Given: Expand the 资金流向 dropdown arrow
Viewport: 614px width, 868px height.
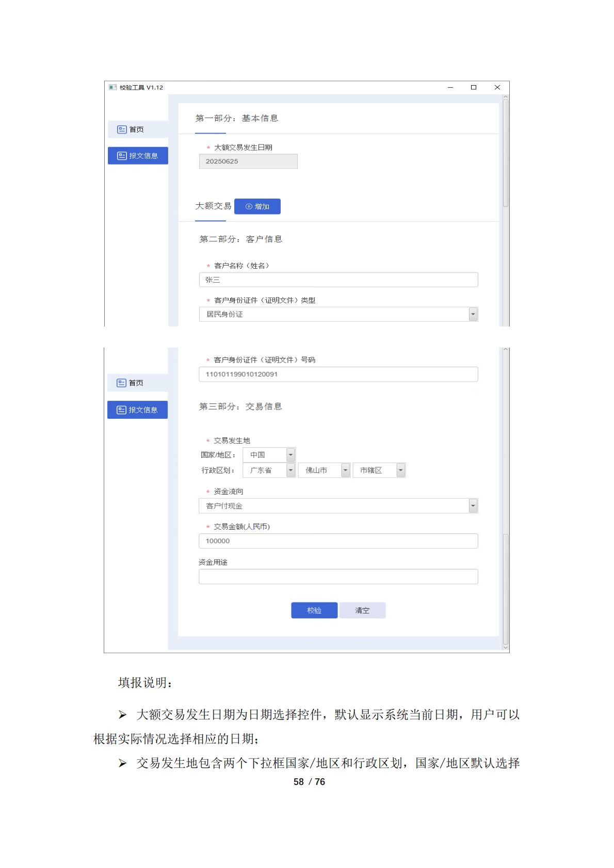Looking at the screenshot, I should click(x=473, y=506).
